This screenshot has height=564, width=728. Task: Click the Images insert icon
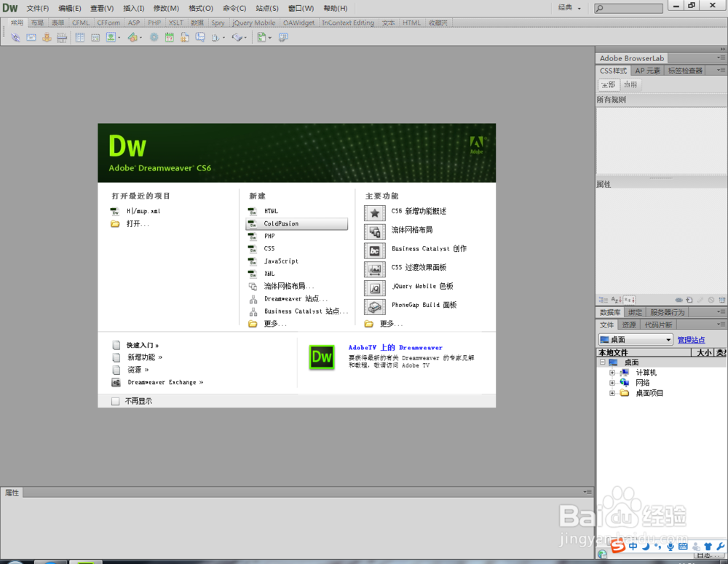(111, 38)
